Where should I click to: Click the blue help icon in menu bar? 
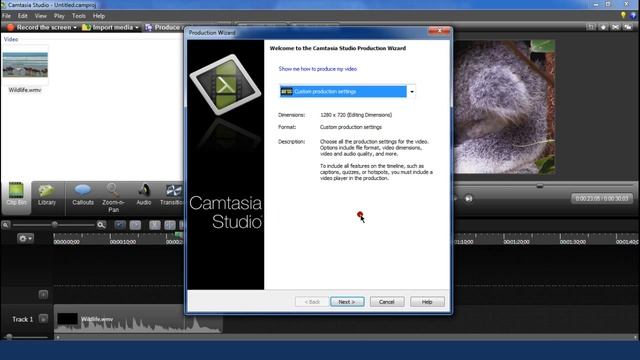633,16
